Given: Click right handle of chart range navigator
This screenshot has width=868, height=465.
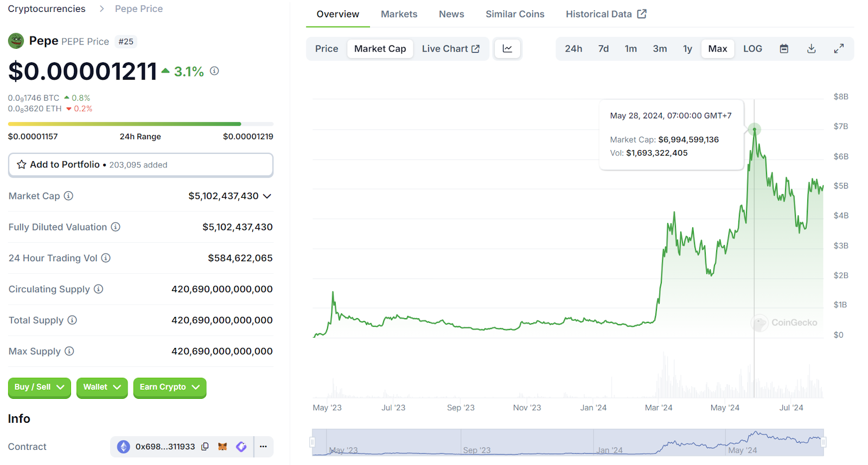Looking at the screenshot, I should (x=824, y=442).
